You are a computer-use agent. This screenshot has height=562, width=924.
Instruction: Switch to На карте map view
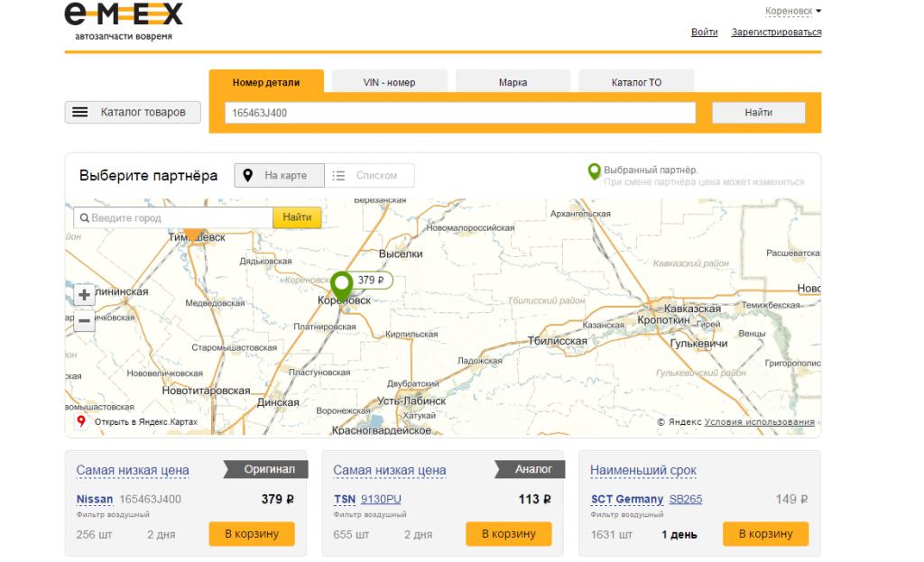coord(280,176)
